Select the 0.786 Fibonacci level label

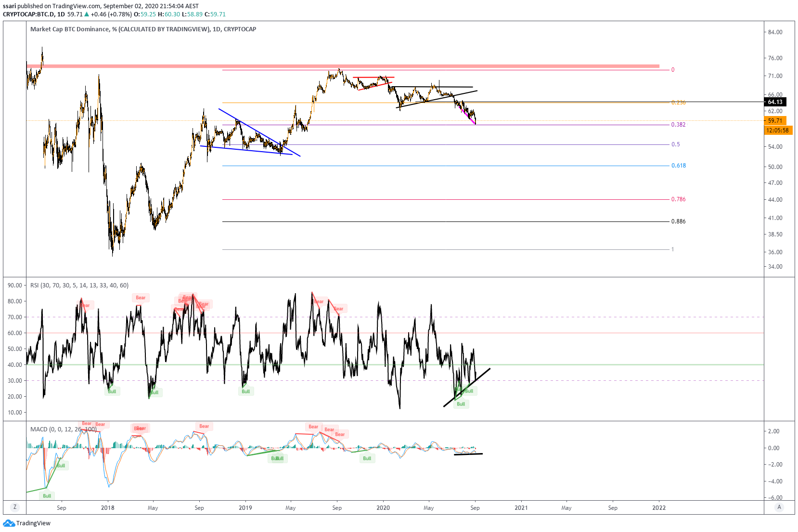[x=679, y=199]
